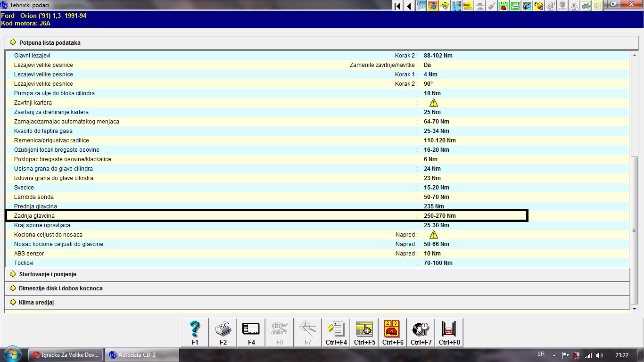Select Zamajac/zamajac automatskog menjaca row

[x=317, y=121]
